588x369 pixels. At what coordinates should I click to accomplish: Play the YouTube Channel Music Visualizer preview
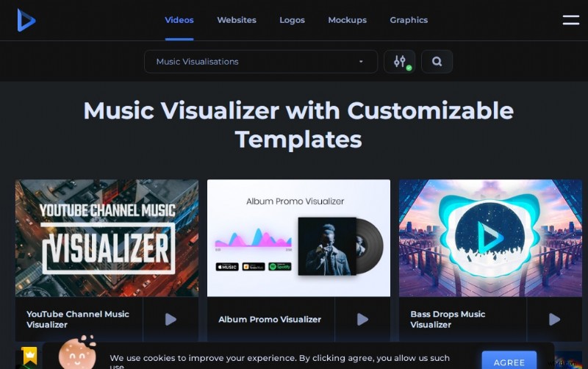pyautogui.click(x=171, y=320)
